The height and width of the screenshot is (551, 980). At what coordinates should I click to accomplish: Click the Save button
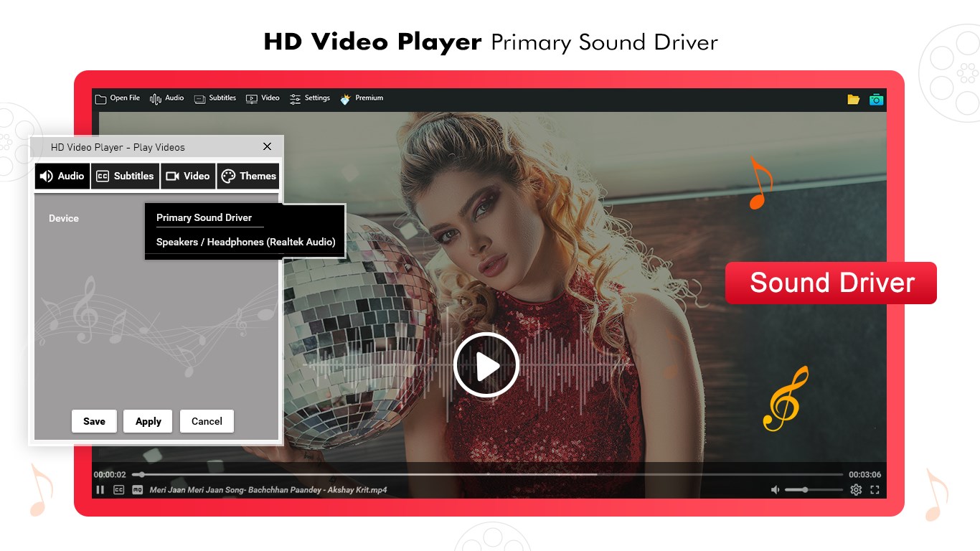94,421
